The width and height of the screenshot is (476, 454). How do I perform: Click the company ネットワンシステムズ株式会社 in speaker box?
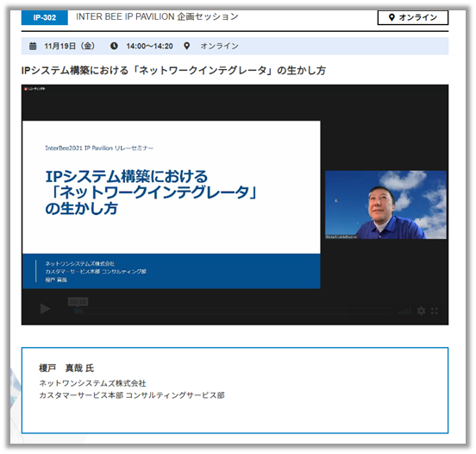pyautogui.click(x=92, y=383)
